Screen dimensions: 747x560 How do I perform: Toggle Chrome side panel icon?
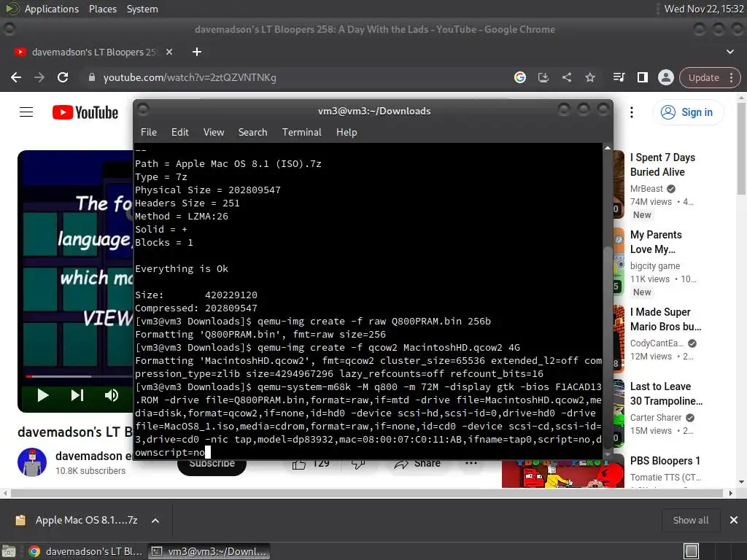point(642,77)
